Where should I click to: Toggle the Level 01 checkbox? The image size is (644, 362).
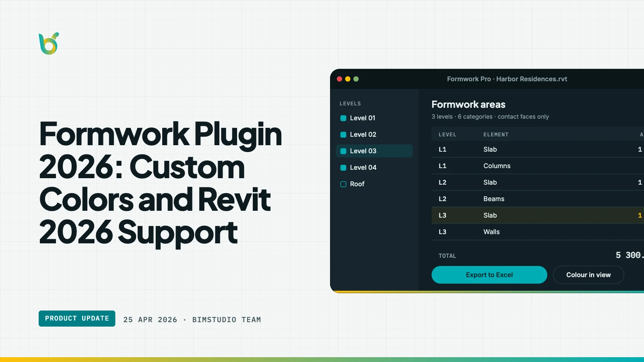[343, 118]
